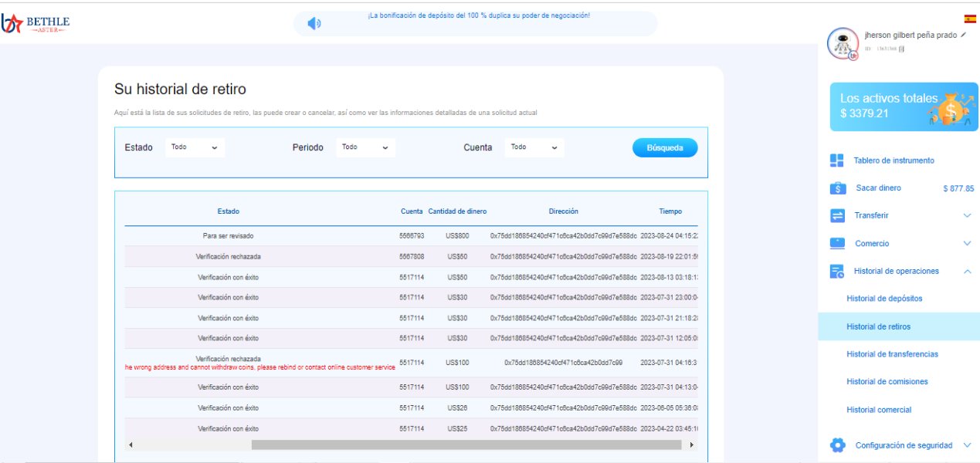Expand the Transferir menu chevron

(967, 216)
